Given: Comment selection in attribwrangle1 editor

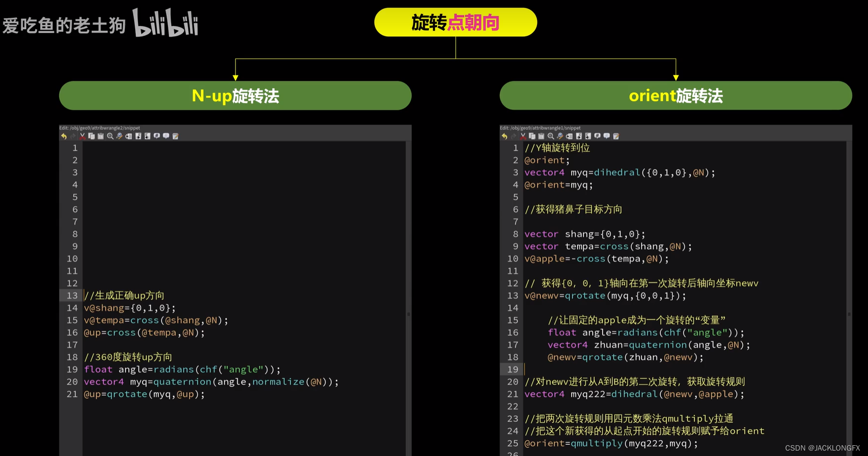Looking at the screenshot, I should pyautogui.click(x=597, y=136).
